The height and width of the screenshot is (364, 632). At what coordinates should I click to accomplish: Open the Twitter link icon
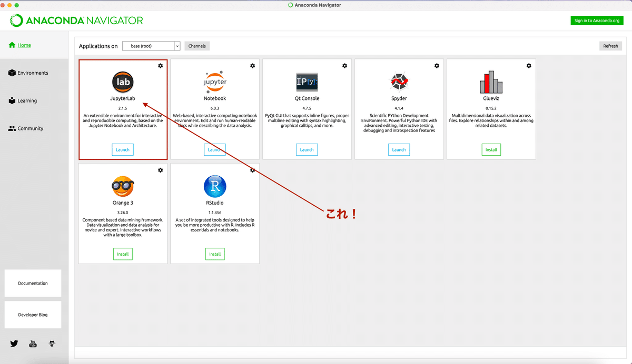pyautogui.click(x=14, y=343)
